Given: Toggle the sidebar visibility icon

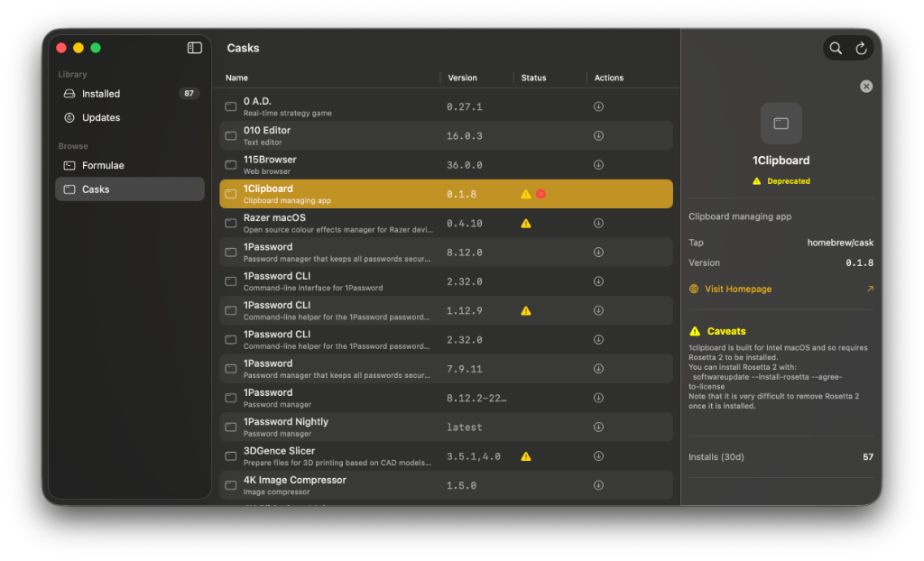Looking at the screenshot, I should [195, 48].
